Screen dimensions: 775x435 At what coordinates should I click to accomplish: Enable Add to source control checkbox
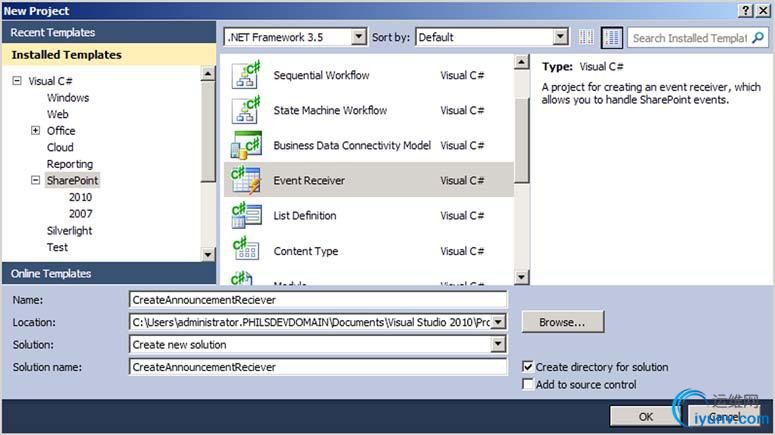point(528,384)
